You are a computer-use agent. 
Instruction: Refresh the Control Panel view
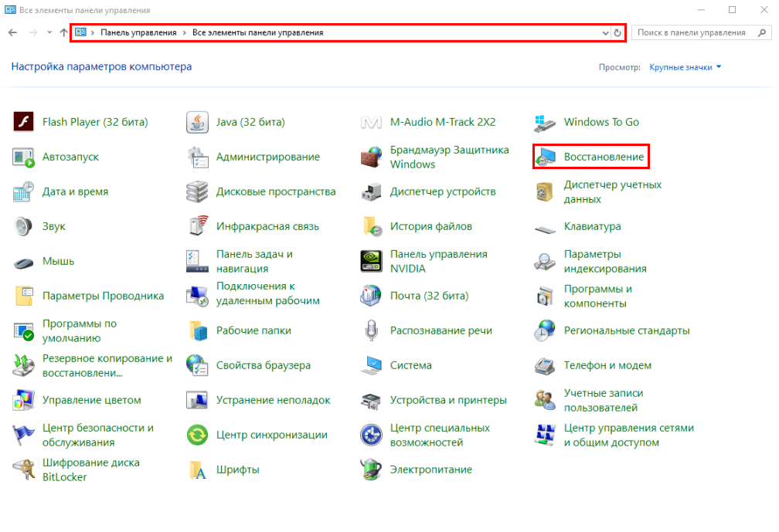click(x=617, y=33)
